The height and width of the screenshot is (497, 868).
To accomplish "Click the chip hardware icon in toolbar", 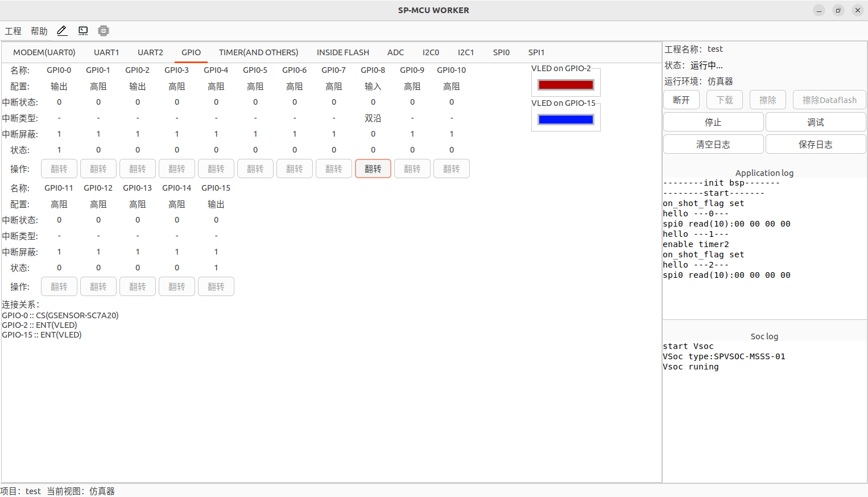I will pyautogui.click(x=103, y=31).
